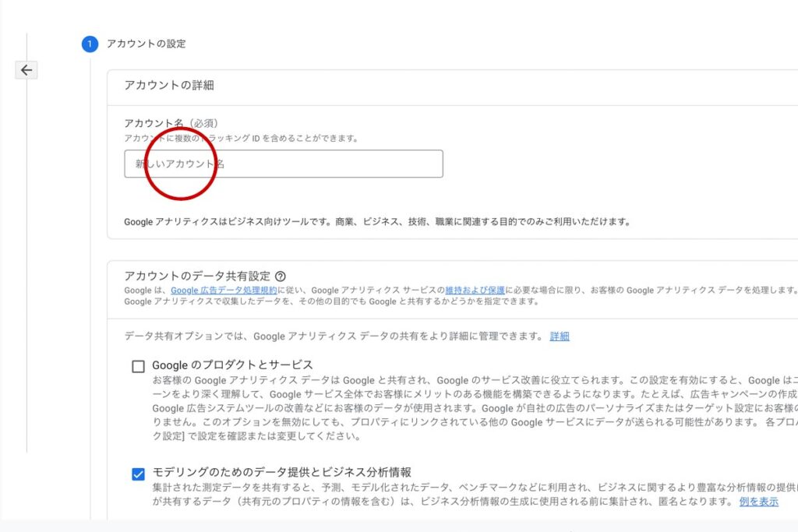
Task: Open help icon beside アカウントのデータ共有設定
Action: point(281,277)
